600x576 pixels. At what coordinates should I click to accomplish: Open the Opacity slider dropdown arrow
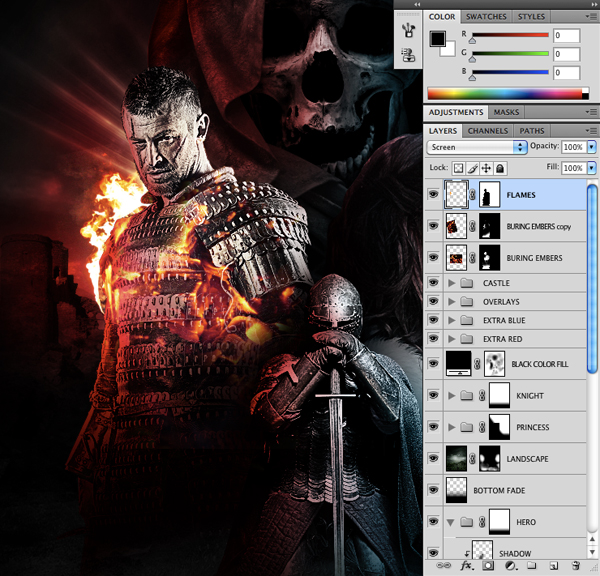591,147
